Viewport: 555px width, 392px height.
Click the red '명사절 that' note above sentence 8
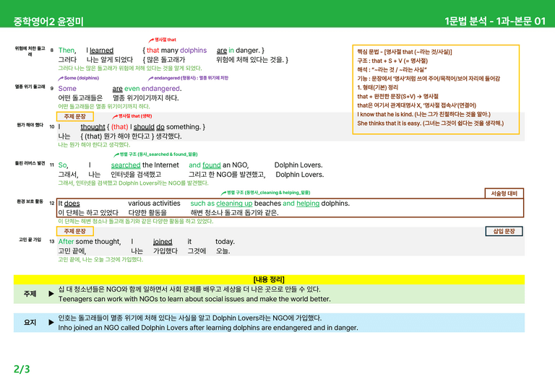tap(165, 40)
